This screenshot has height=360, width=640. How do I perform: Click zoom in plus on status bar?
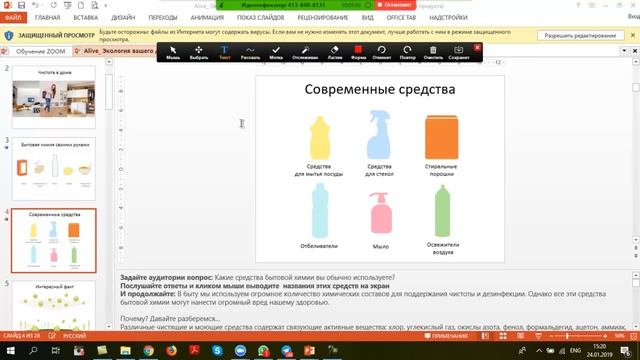pyautogui.click(x=605, y=336)
